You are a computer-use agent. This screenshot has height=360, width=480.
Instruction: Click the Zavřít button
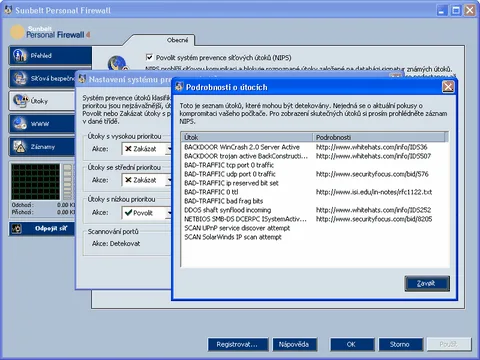[x=427, y=284]
